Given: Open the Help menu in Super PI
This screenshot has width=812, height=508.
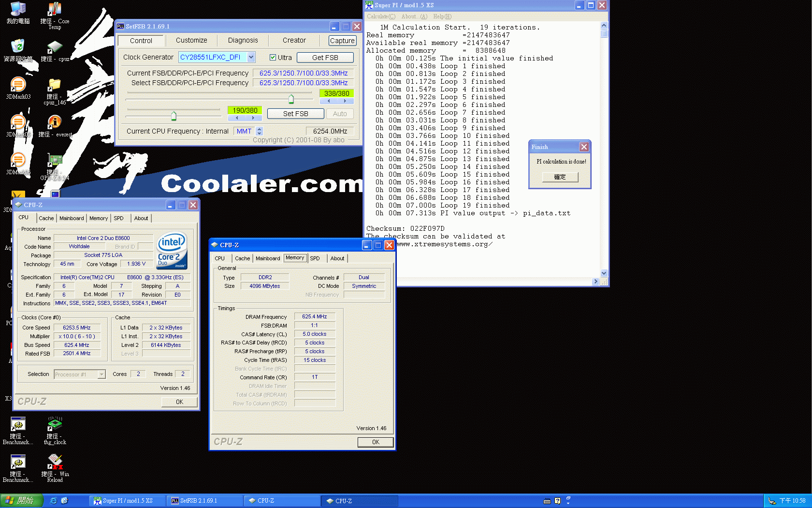Looking at the screenshot, I should pyautogui.click(x=442, y=16).
